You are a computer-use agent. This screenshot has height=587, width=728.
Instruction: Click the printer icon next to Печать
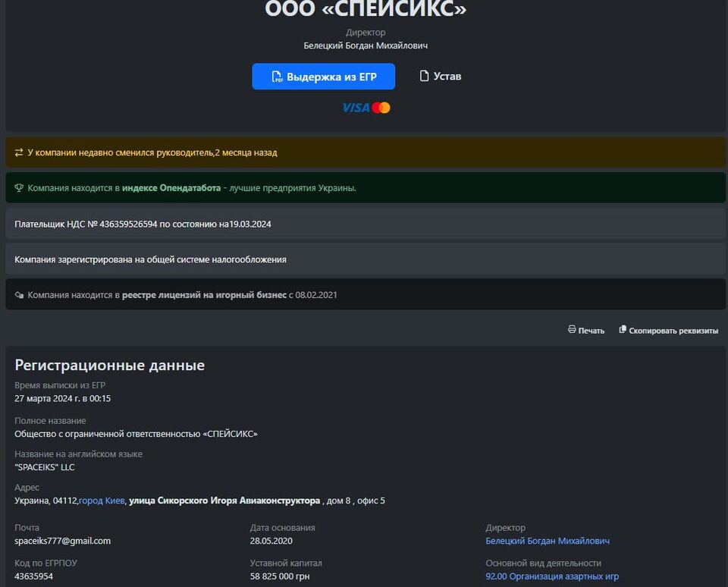pyautogui.click(x=573, y=330)
